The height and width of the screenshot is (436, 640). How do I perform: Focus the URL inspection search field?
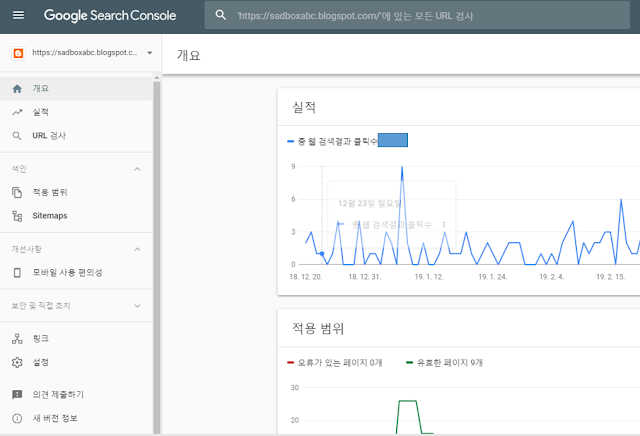pos(417,16)
